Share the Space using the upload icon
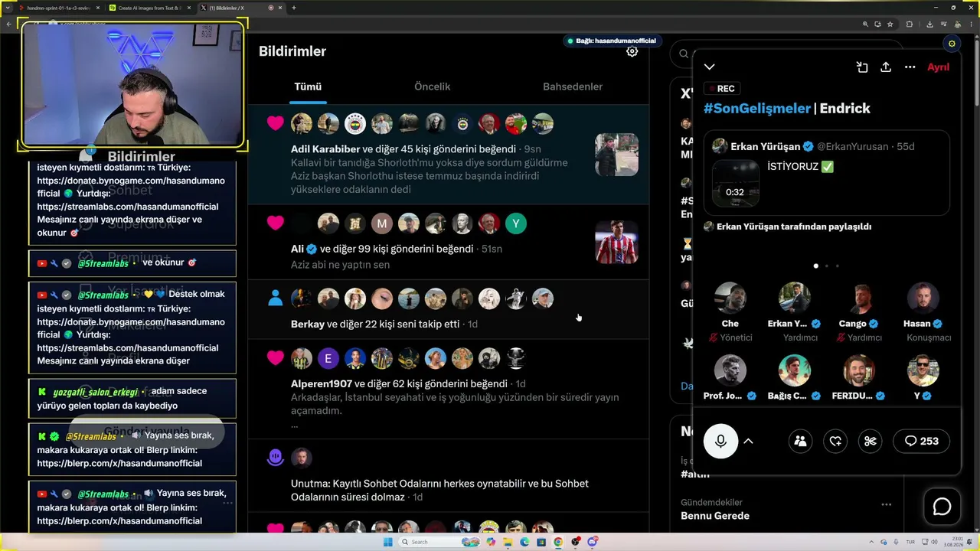Image resolution: width=980 pixels, height=551 pixels. tap(886, 67)
